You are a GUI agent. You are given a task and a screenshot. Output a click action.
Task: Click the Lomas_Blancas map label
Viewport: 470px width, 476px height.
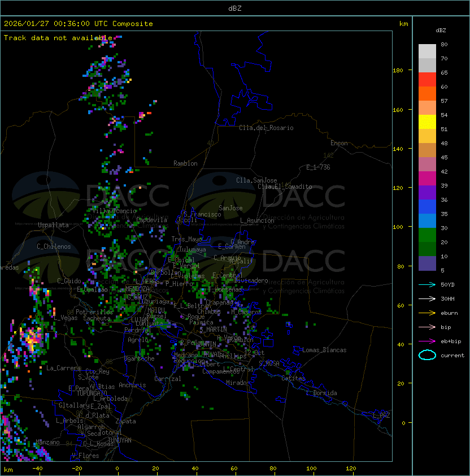pos(324,350)
